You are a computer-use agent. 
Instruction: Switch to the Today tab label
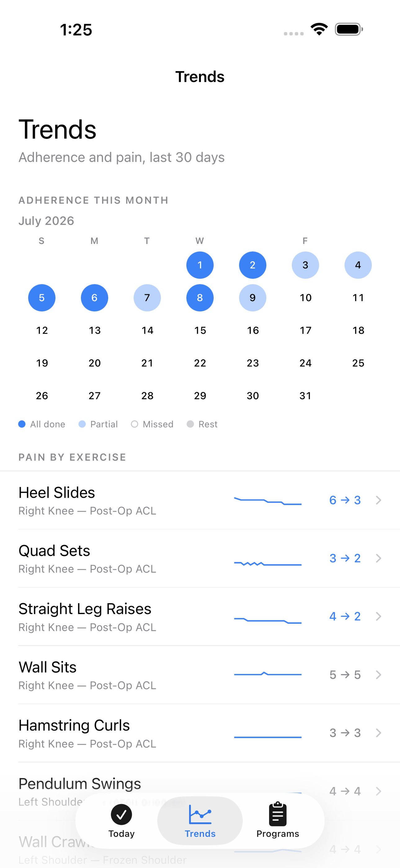pos(121,834)
